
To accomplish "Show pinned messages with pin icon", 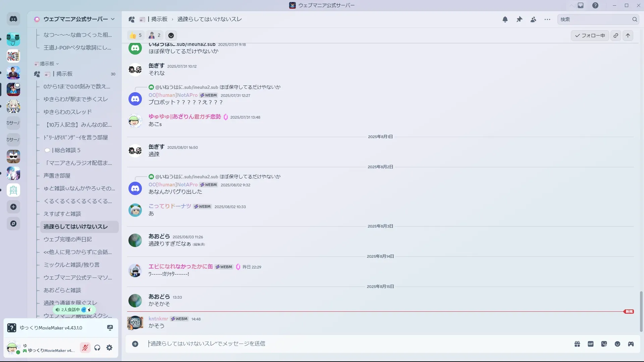I will 519,19.
